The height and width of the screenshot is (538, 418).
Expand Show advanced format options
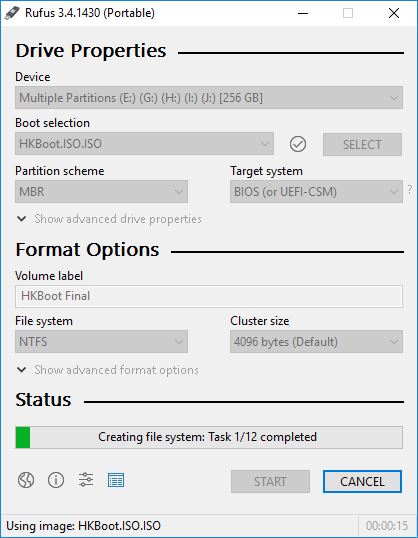pos(108,370)
